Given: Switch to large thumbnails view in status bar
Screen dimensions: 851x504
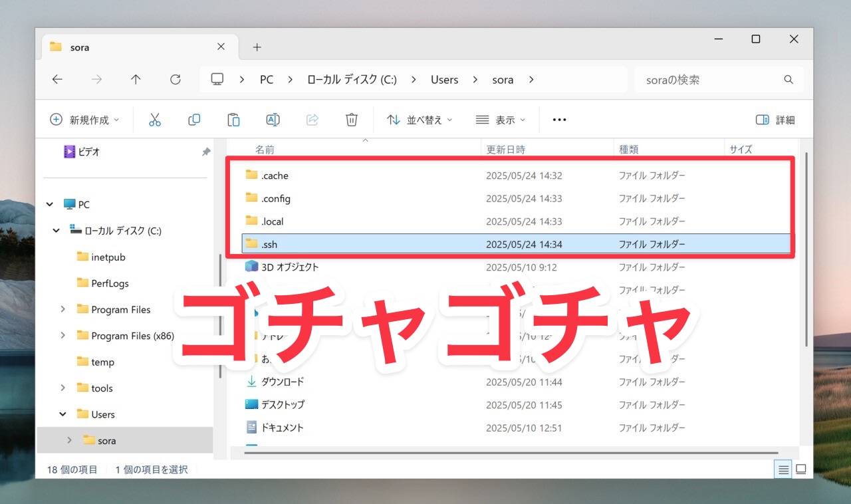Looking at the screenshot, I should pos(801,469).
